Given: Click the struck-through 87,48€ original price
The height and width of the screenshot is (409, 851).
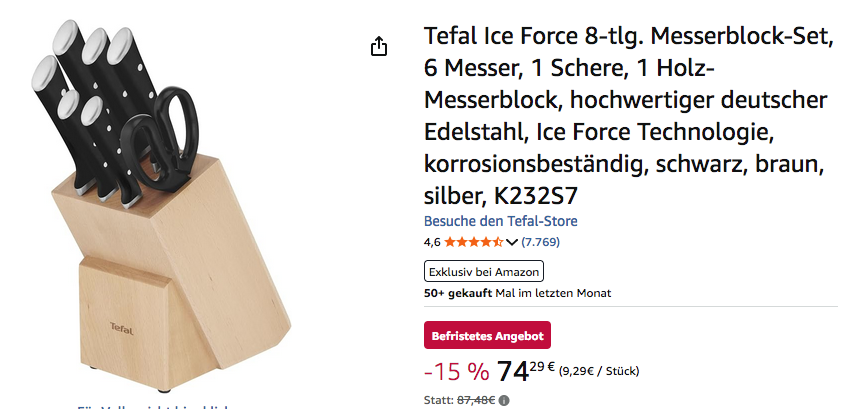Looking at the screenshot, I should pos(476,401).
